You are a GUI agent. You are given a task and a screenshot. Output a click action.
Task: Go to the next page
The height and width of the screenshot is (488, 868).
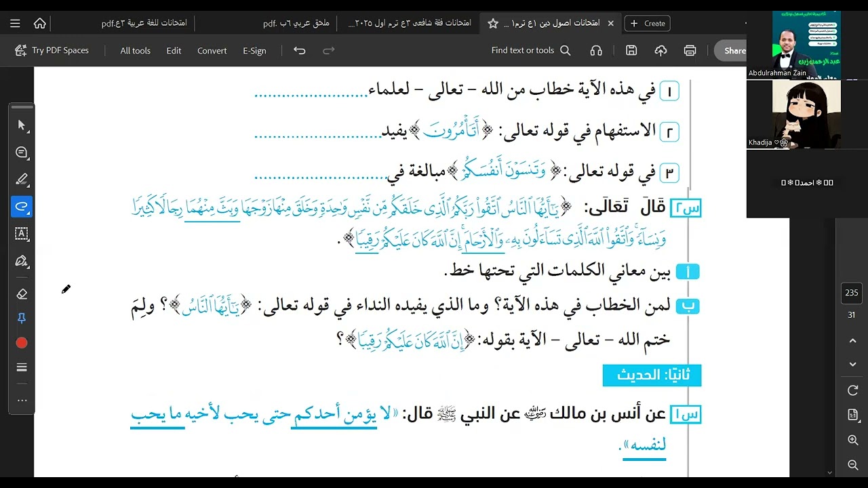click(x=853, y=365)
